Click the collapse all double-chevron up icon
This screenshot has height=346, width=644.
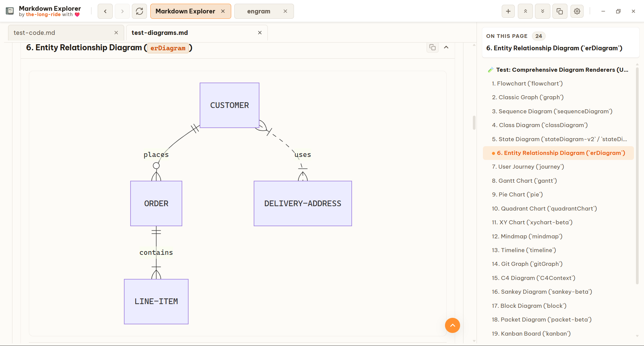click(x=526, y=11)
